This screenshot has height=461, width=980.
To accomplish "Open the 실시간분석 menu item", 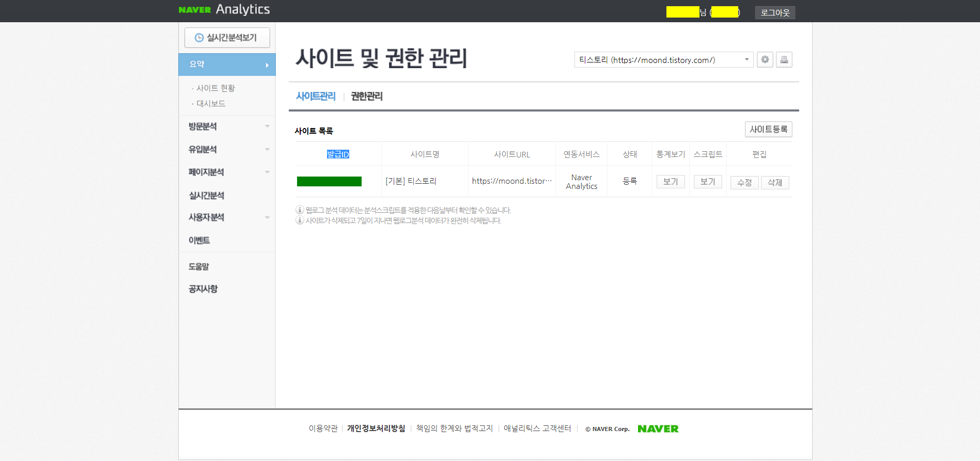I will (206, 195).
